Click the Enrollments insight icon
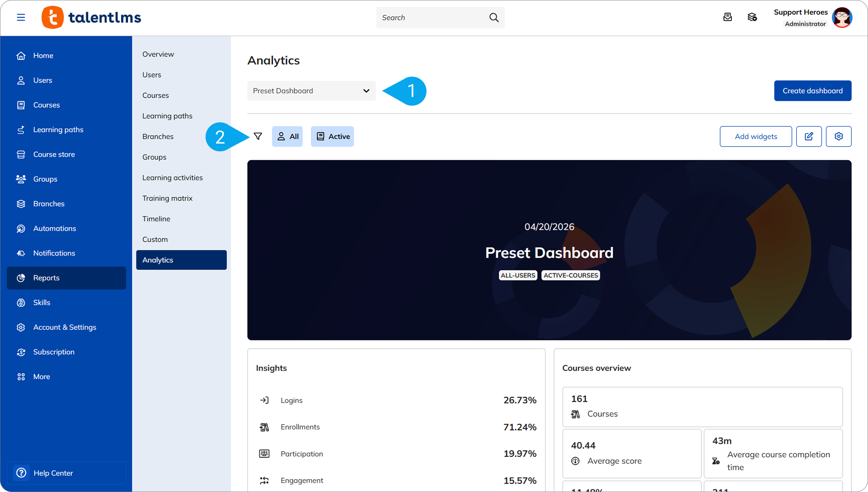 (264, 427)
